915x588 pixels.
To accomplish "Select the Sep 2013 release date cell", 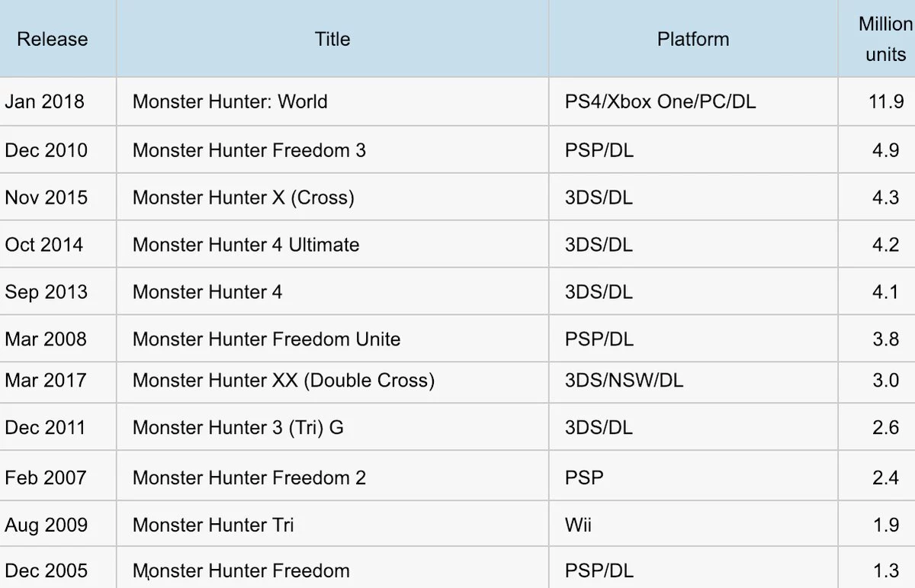I will pos(58,292).
